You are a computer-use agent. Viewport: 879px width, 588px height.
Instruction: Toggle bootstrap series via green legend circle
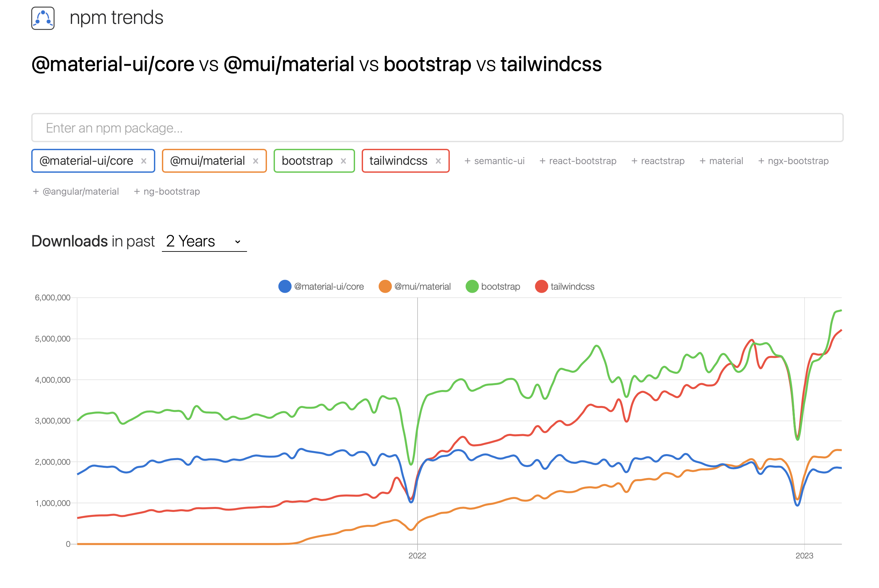coord(472,286)
